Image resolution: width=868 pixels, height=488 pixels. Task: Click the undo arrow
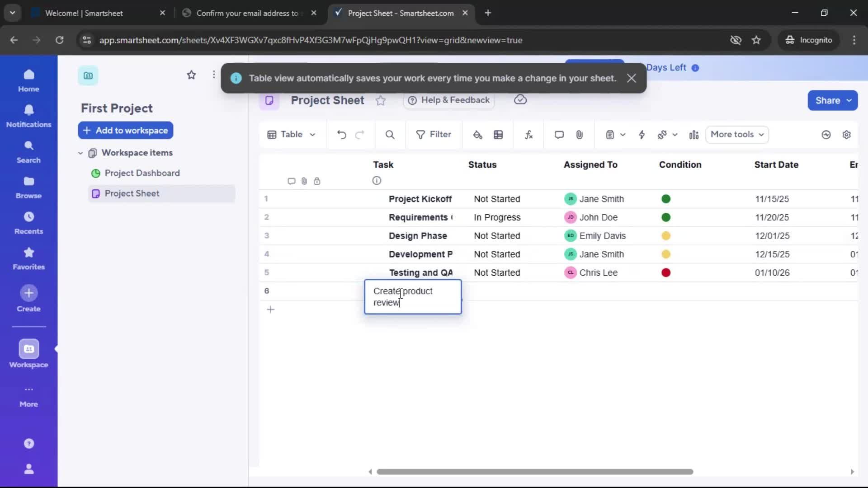pos(341,135)
